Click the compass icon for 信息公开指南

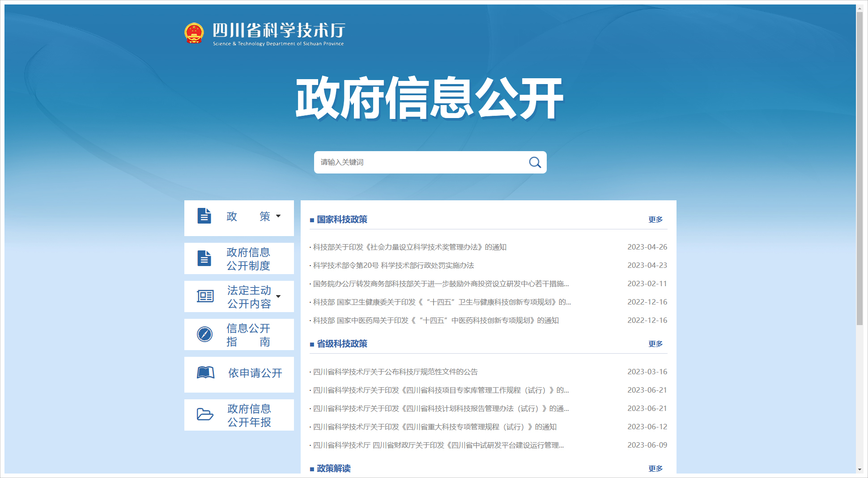pyautogui.click(x=205, y=334)
